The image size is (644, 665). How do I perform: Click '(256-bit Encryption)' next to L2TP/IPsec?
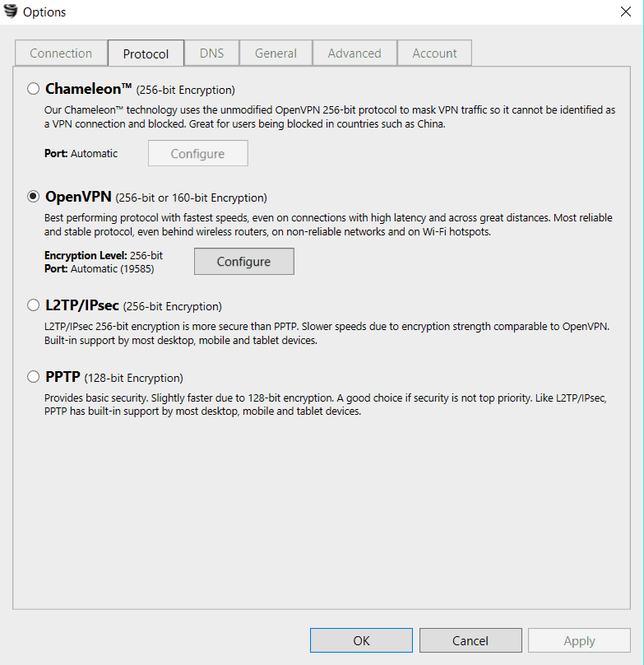(x=173, y=307)
